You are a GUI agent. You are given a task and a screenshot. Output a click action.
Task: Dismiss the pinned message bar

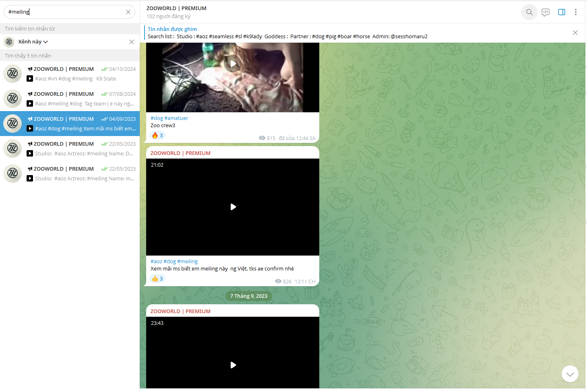coord(575,33)
